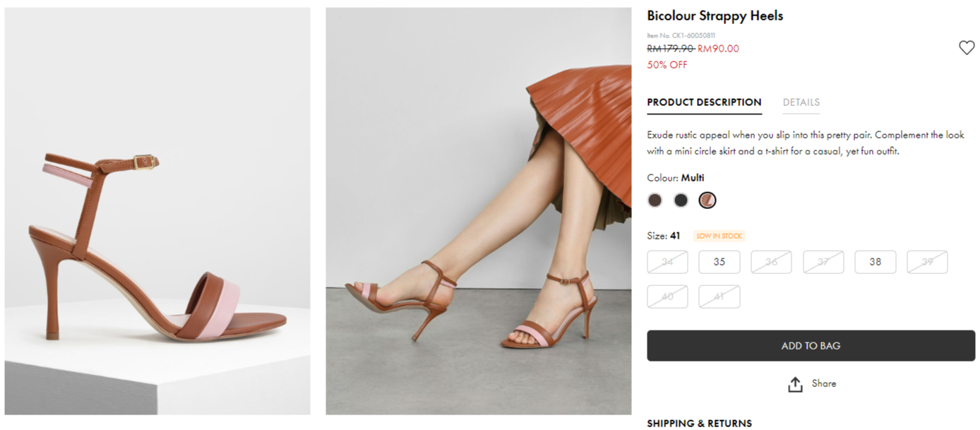Add shoes to wishlist with heart icon
The image size is (980, 430).
[x=966, y=48]
